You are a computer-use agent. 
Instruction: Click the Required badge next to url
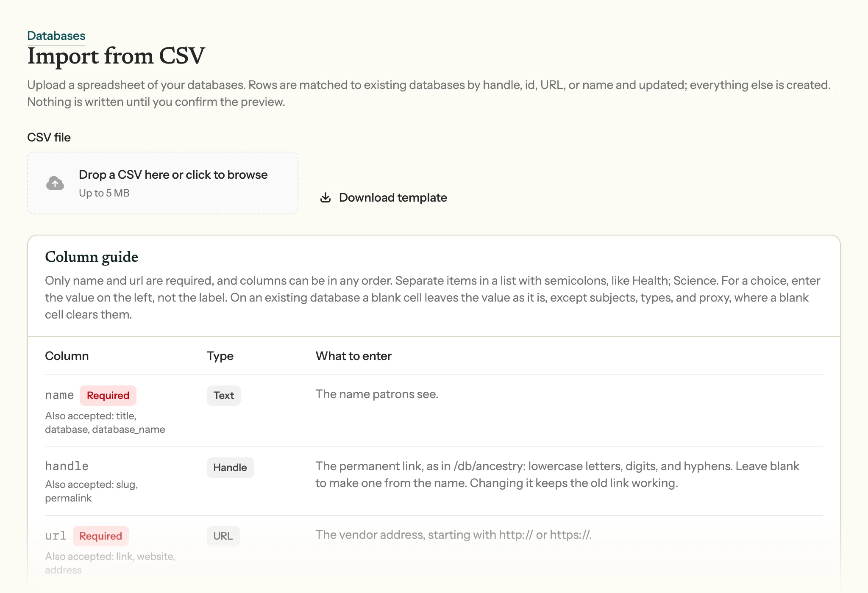coord(101,536)
